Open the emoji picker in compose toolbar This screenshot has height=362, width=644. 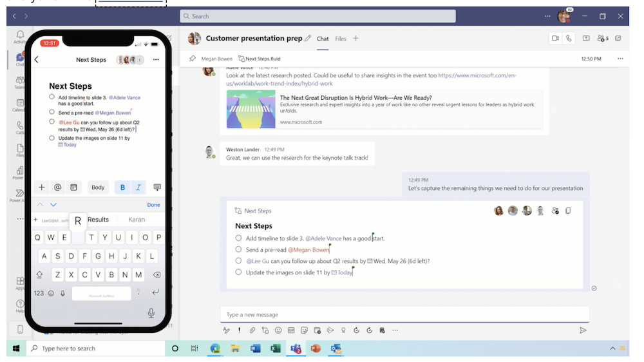pos(278,330)
